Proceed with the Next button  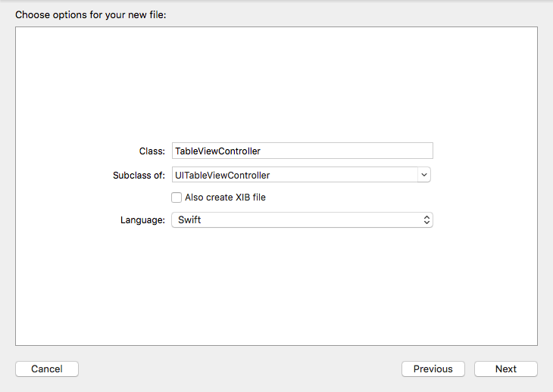coord(505,369)
